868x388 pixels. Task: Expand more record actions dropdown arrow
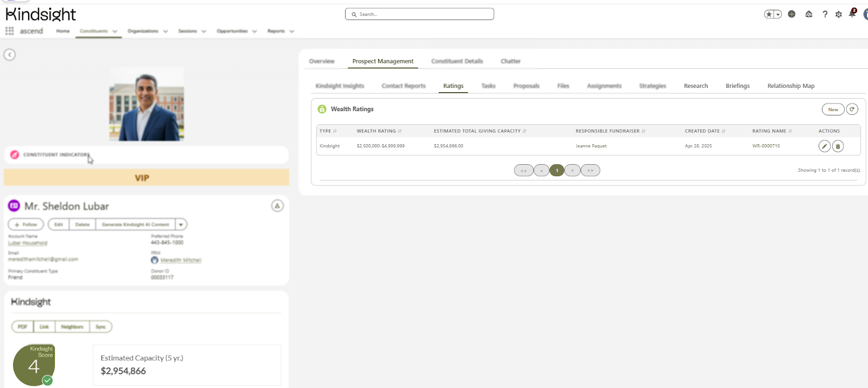(181, 224)
